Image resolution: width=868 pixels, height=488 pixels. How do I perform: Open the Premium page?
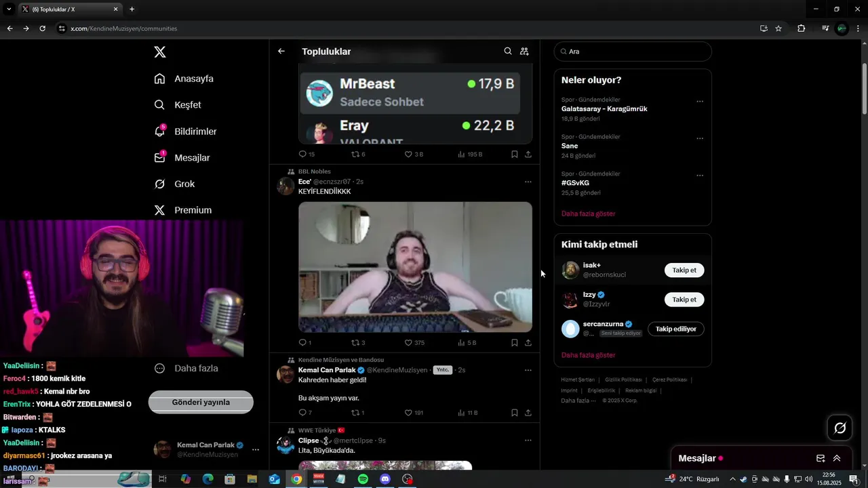click(x=183, y=210)
